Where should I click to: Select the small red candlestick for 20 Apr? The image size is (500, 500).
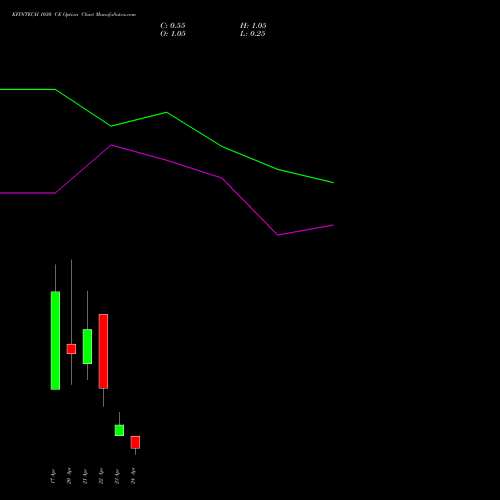pos(71,349)
